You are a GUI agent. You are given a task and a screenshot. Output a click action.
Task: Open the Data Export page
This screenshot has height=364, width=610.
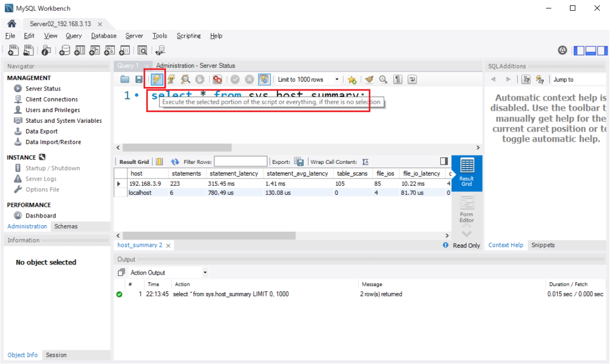tap(42, 132)
